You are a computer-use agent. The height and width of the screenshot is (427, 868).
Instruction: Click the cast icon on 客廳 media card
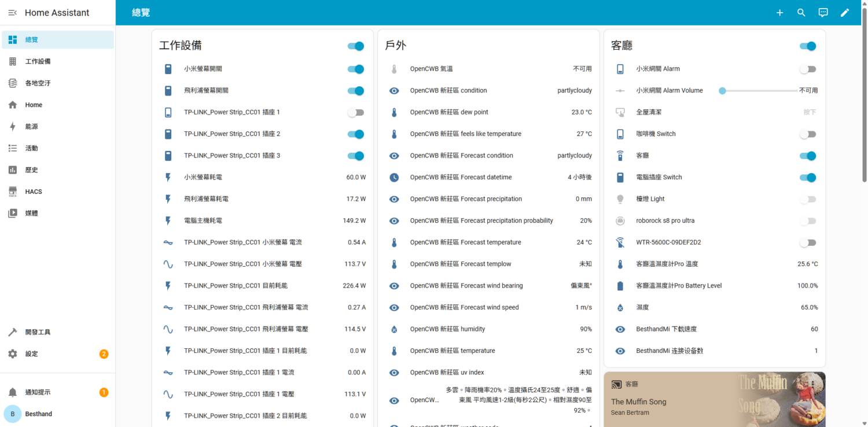point(616,384)
